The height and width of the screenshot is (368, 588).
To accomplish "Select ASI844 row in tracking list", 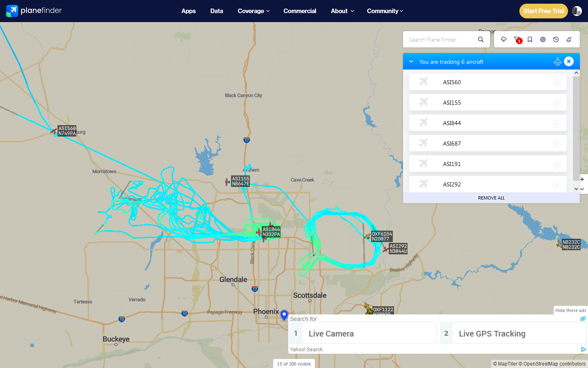I will pos(488,123).
